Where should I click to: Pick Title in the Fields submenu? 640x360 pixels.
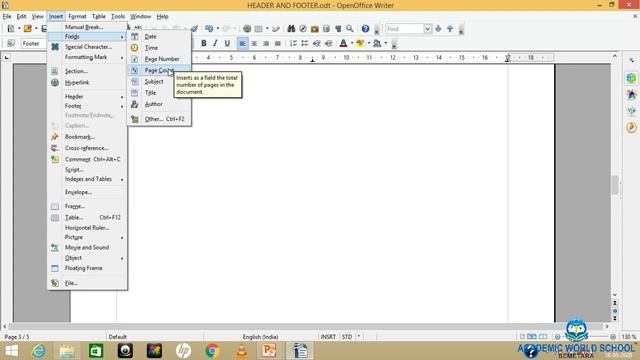[160, 93]
